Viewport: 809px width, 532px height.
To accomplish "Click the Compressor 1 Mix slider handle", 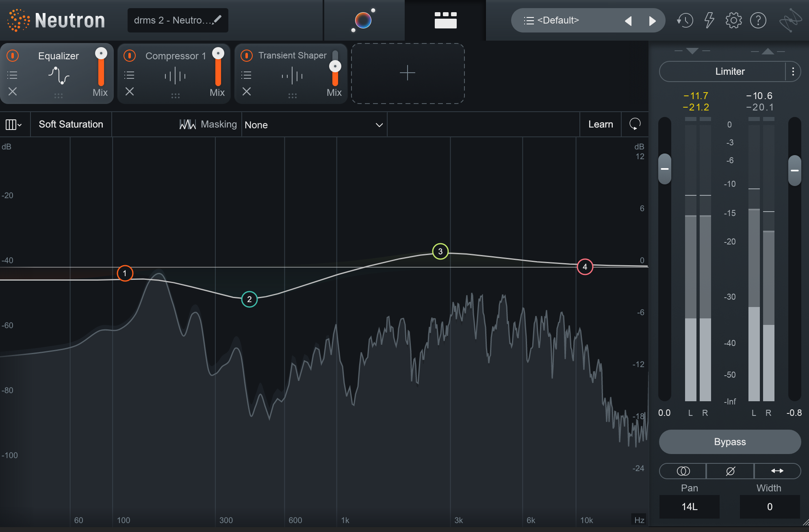I will coord(218,53).
